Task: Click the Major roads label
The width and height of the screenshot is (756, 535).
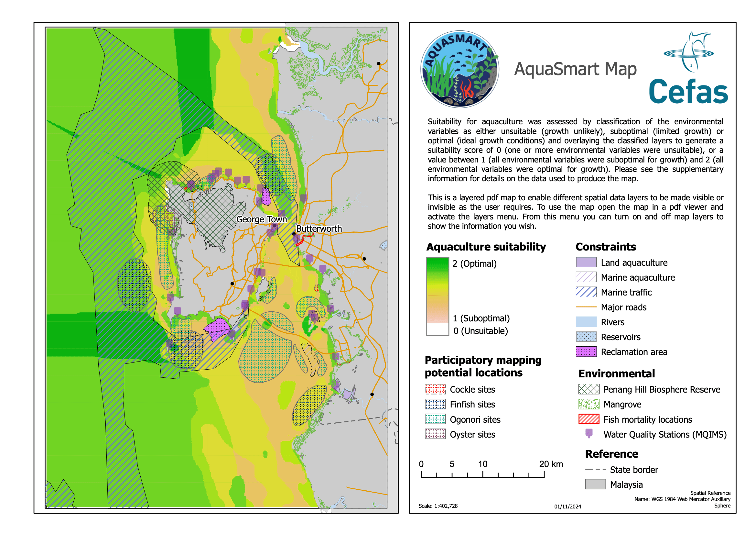Action: [624, 307]
